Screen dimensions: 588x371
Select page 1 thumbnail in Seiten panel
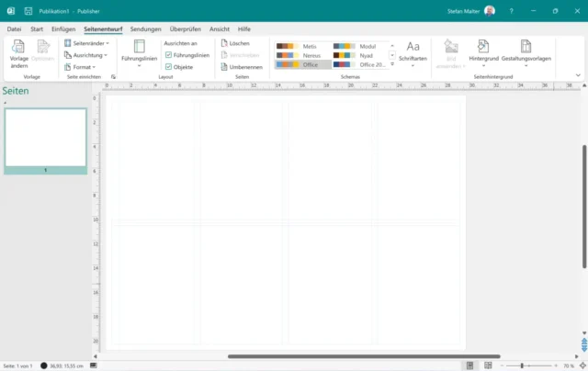45,138
